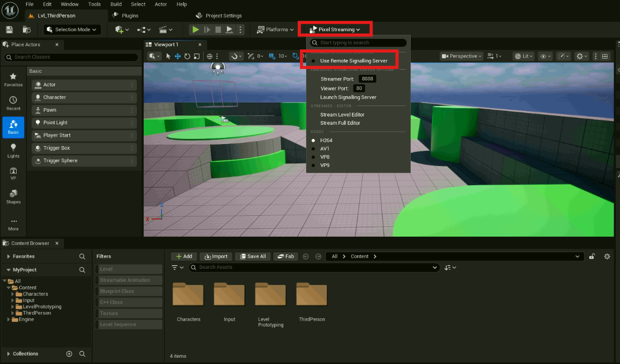Choose Stream Level Editor menu entry
Viewport: 620px width, 364px height.
(x=343, y=114)
